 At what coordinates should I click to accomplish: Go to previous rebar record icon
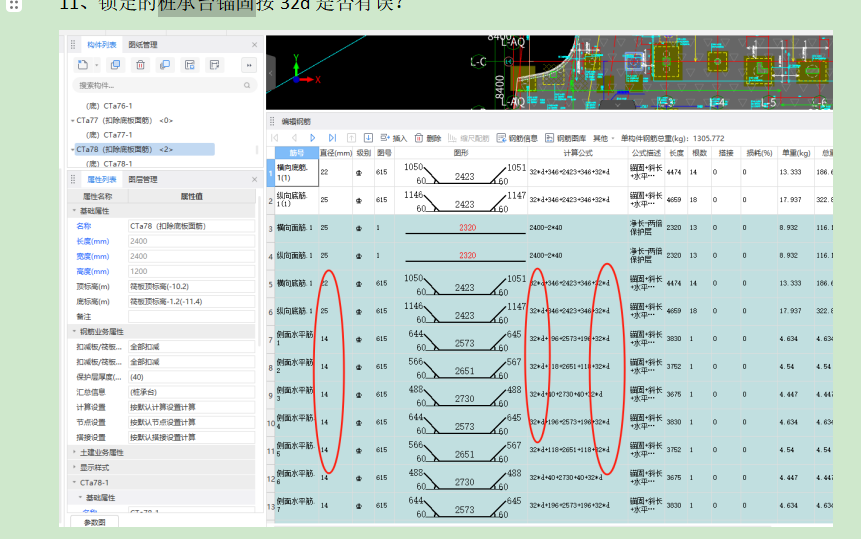tap(294, 138)
